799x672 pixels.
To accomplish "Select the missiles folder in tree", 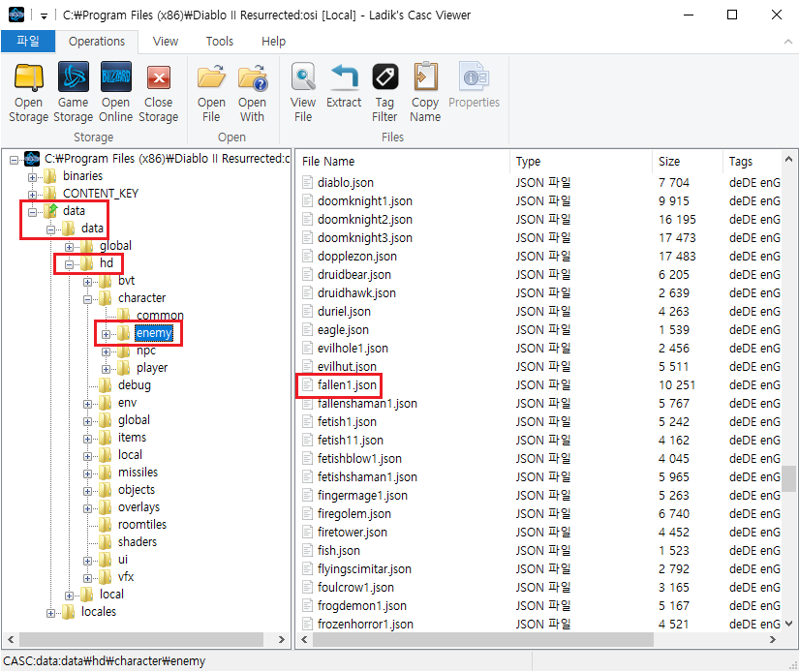I will pos(138,473).
